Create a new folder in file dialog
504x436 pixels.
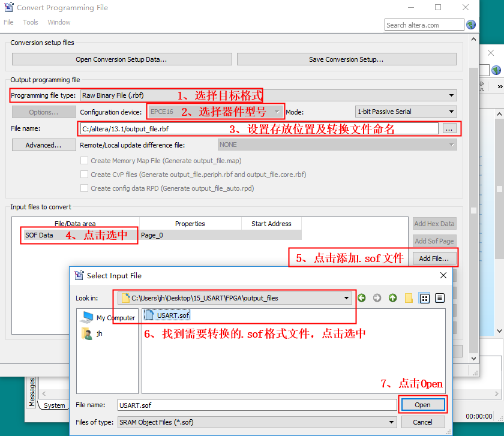409,298
